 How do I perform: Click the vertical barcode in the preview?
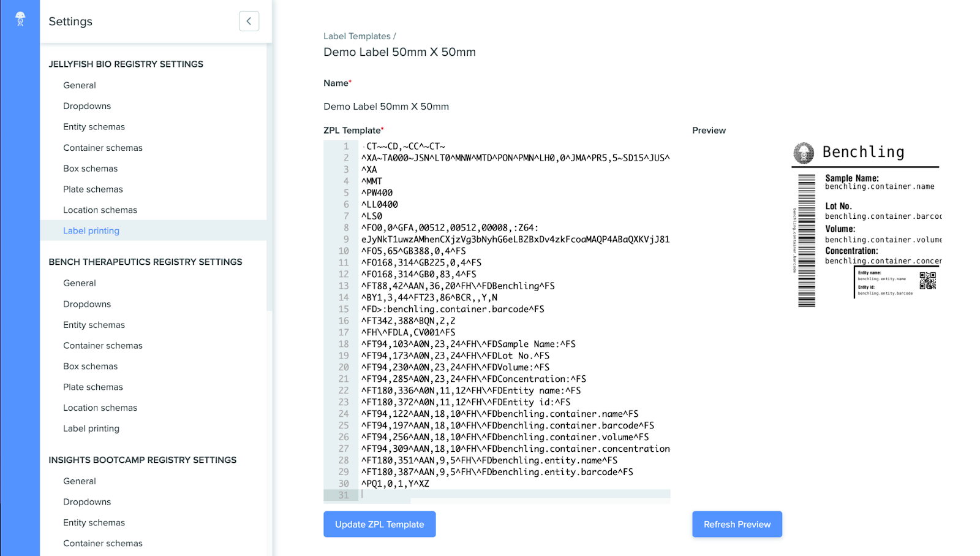click(x=807, y=240)
